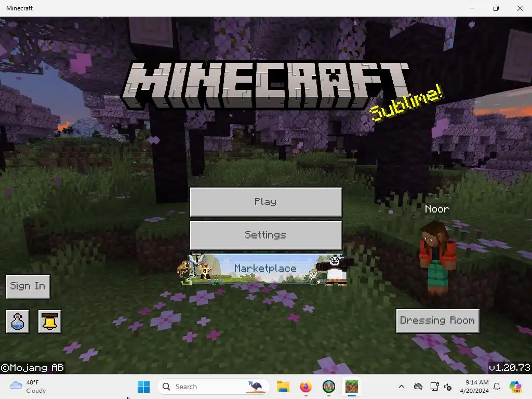The height and width of the screenshot is (399, 532).
Task: Open the display network tray icon
Action: tap(434, 387)
